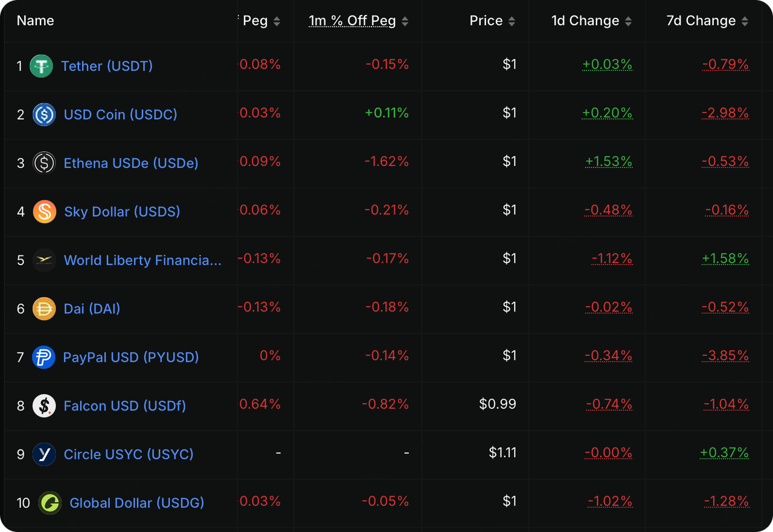Open the Global Dollar (USDG) page
Screen dimensions: 773x532
pos(136,502)
